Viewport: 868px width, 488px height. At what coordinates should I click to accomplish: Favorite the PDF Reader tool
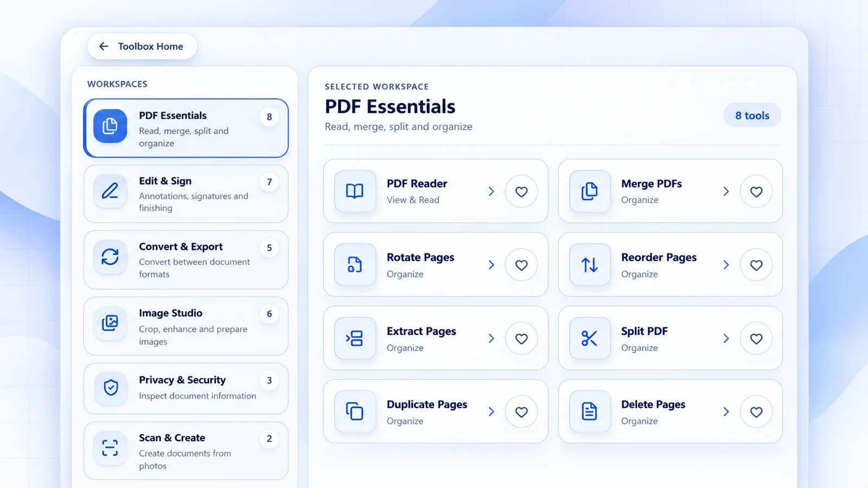521,191
